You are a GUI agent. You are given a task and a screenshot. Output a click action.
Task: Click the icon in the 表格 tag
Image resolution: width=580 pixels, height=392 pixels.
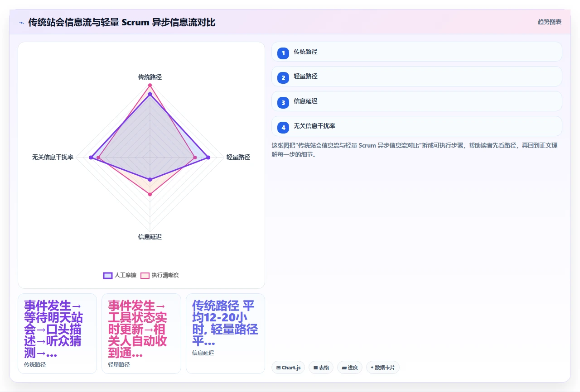(315, 368)
